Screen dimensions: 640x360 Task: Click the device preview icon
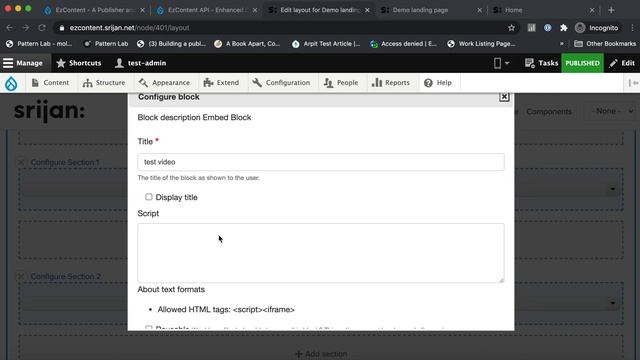tap(497, 63)
